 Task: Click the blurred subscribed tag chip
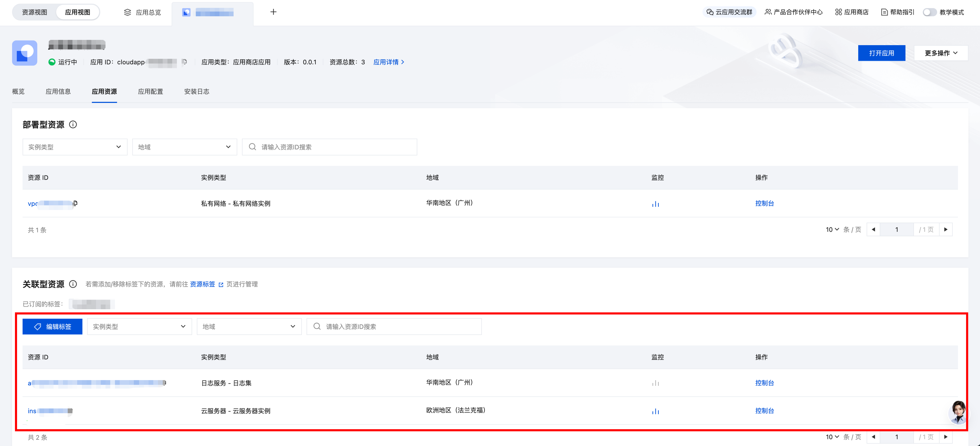[92, 304]
